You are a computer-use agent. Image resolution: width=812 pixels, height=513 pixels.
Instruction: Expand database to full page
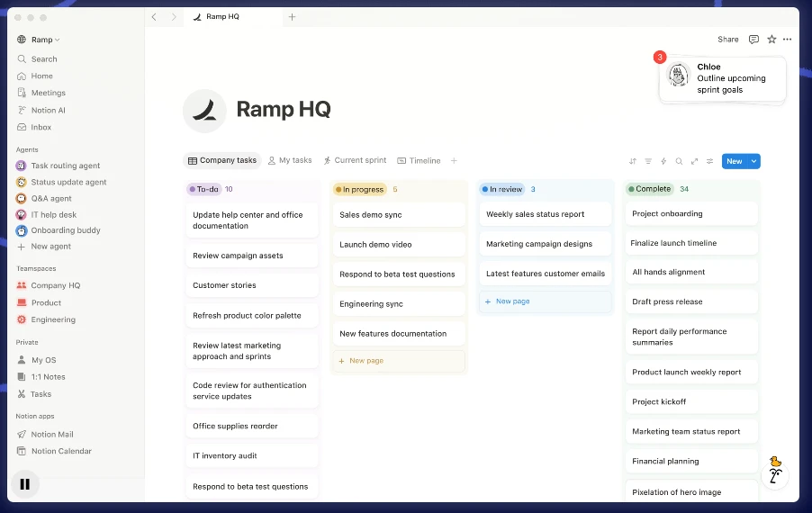click(694, 161)
